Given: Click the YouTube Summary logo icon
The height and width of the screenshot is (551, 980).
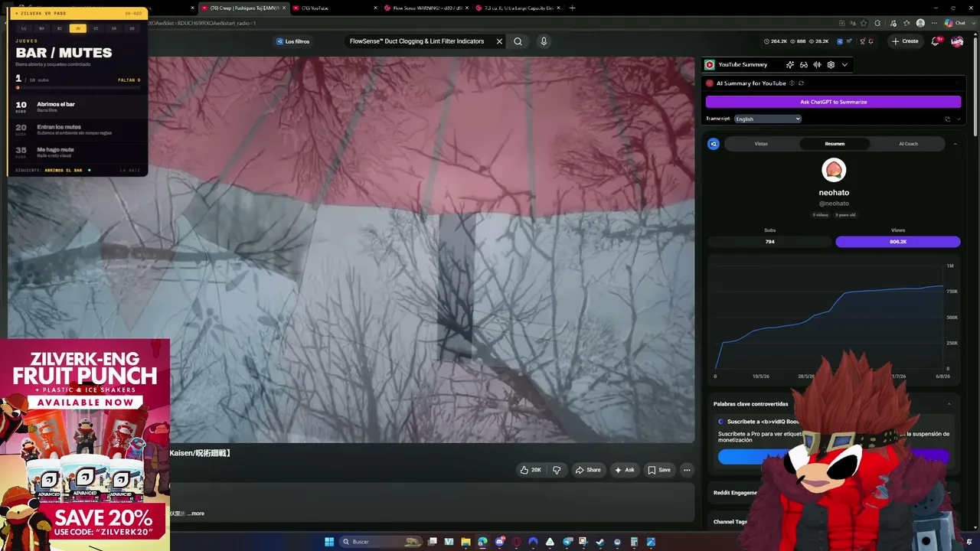Looking at the screenshot, I should 710,65.
